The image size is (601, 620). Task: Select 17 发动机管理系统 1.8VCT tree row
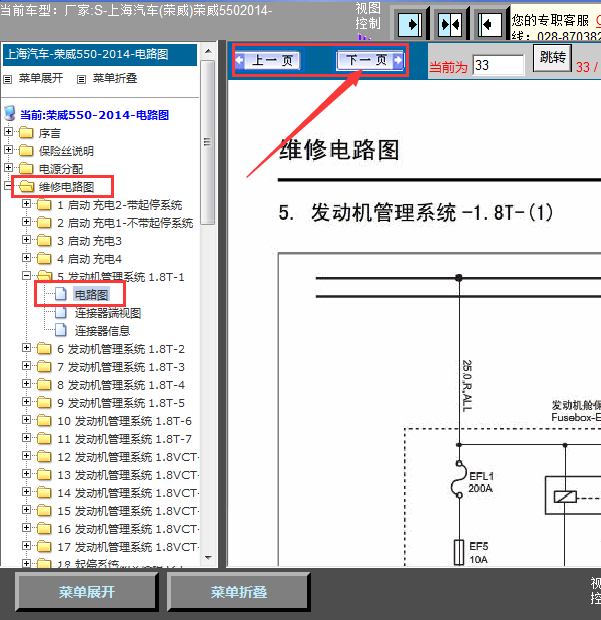(128, 547)
